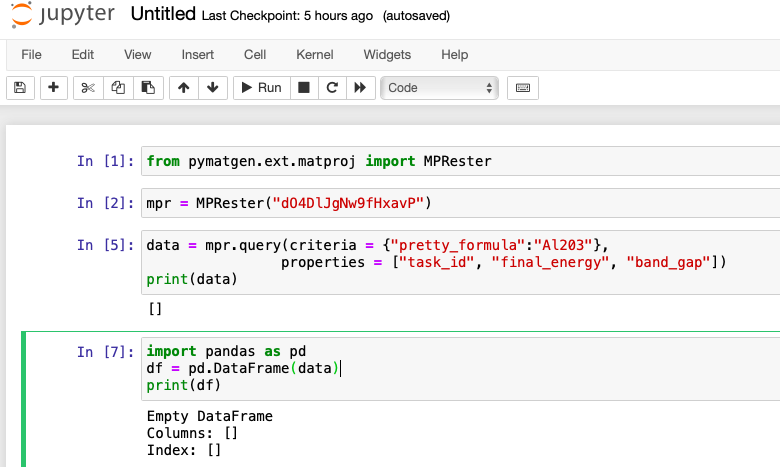
Task: Open the Edit menu
Action: point(83,55)
